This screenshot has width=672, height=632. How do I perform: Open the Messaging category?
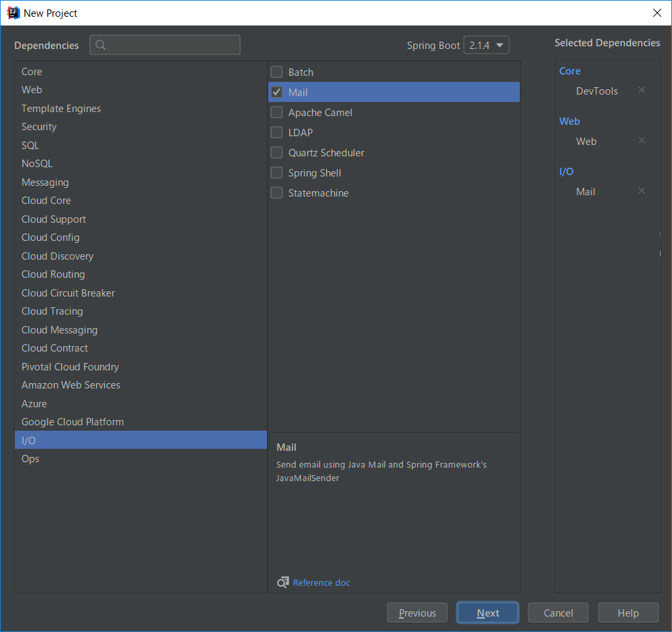click(x=141, y=182)
